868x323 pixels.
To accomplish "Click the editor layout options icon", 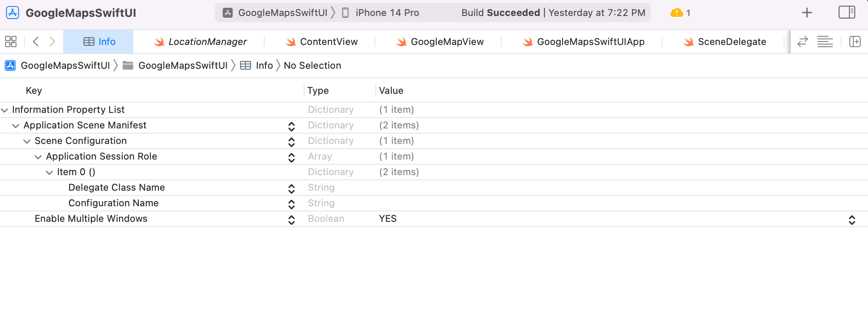I will [825, 42].
